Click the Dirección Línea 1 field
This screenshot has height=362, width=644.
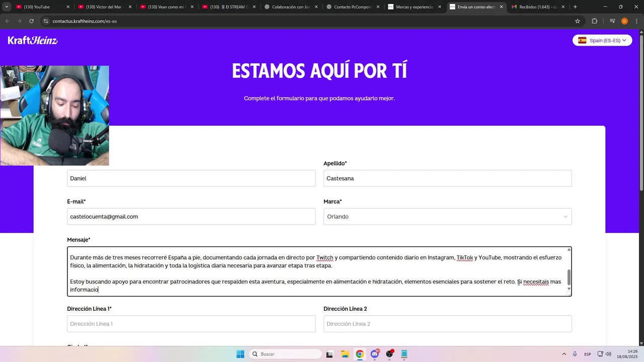[x=191, y=324]
